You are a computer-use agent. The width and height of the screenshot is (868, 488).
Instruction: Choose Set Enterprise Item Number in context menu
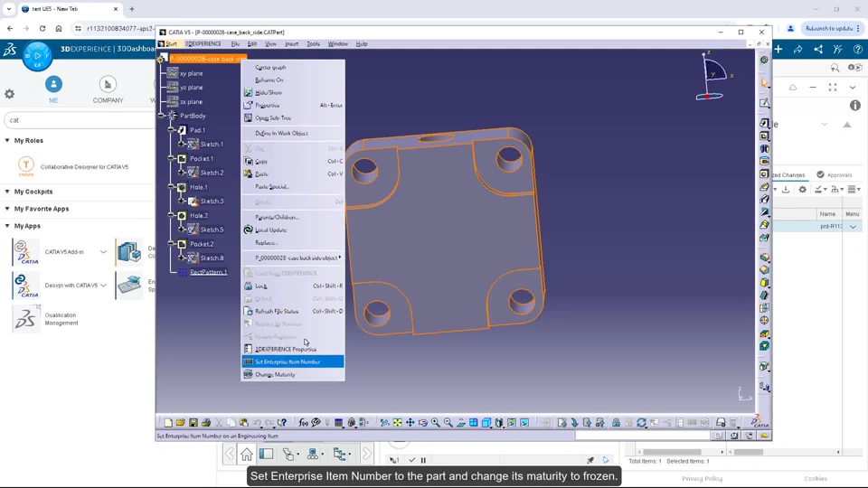click(293, 361)
